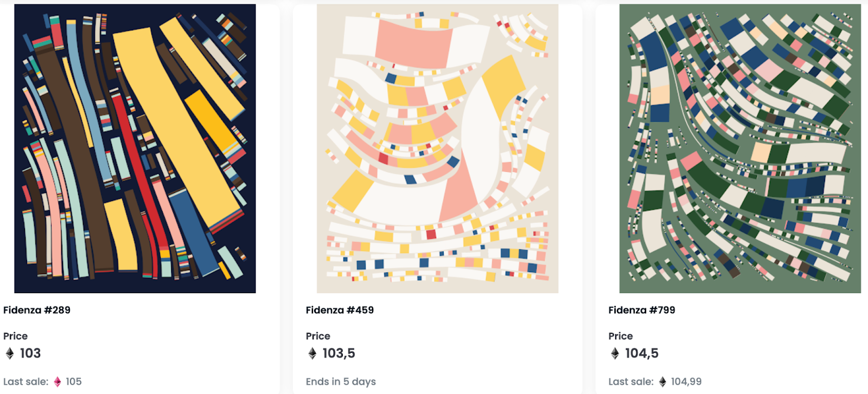Viewport: 868px width, 394px height.
Task: Click the Price label under Fidenza #799
Action: 621,336
